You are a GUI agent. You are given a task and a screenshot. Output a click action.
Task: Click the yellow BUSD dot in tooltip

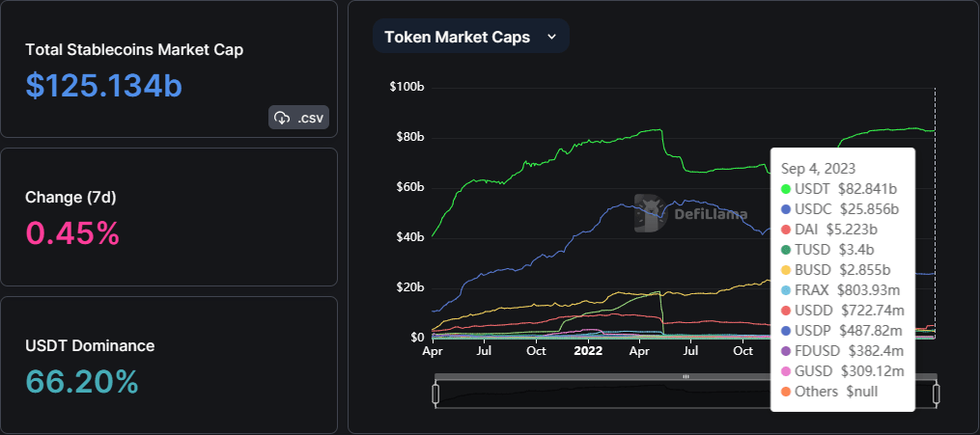point(786,270)
